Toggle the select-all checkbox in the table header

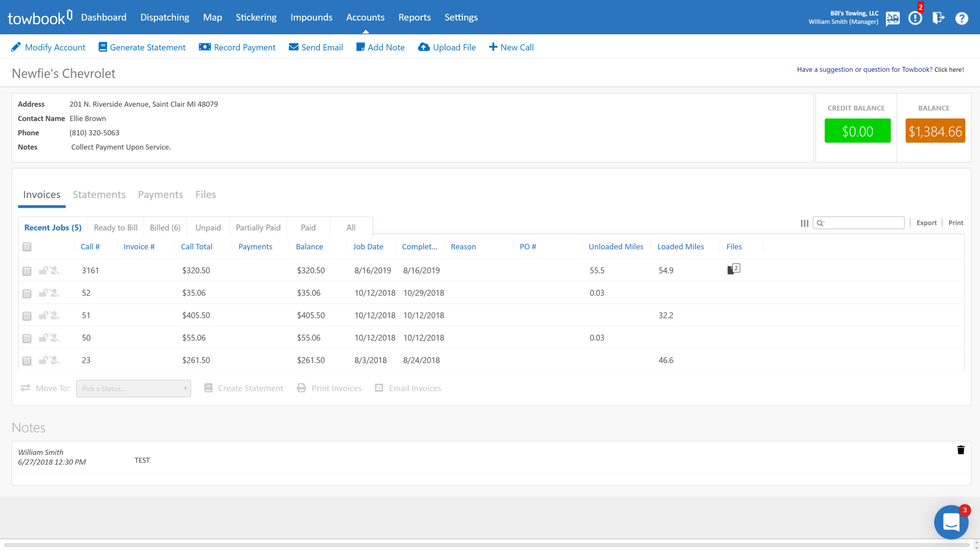click(x=27, y=247)
